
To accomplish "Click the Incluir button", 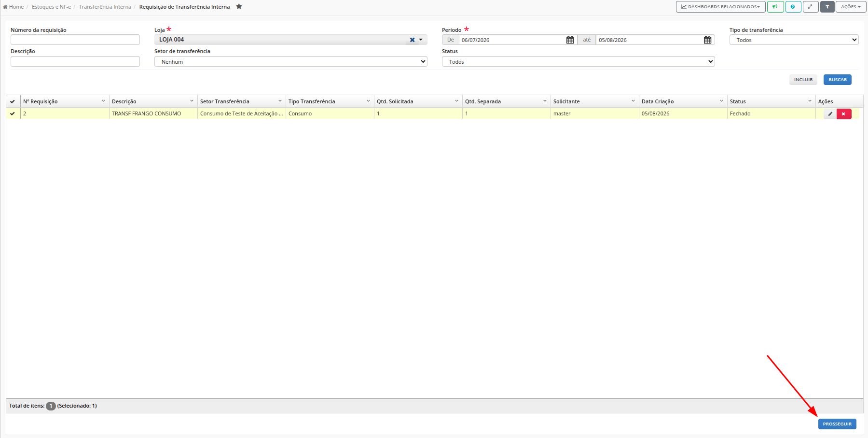I will click(x=803, y=80).
